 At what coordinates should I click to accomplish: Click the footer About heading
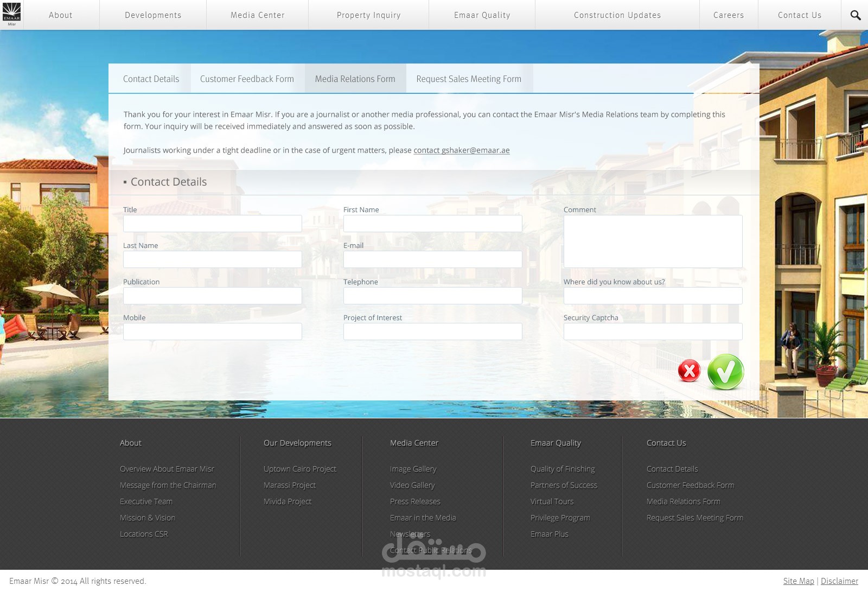tap(131, 443)
